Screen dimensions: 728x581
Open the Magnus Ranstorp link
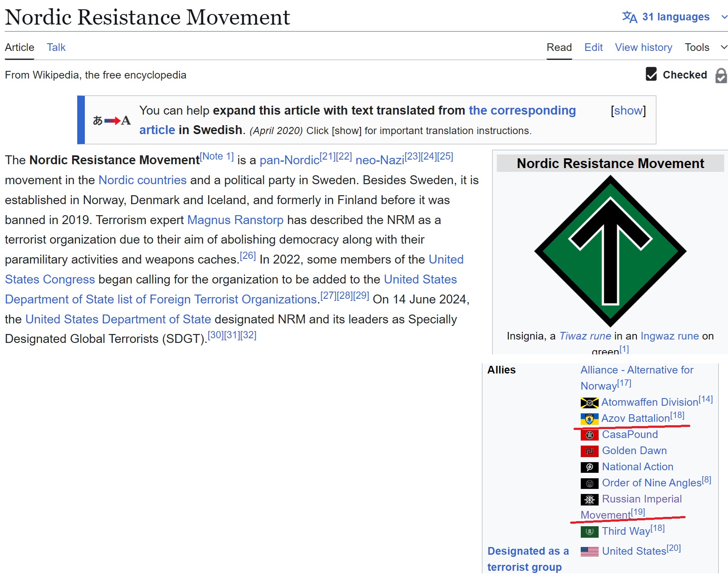[235, 220]
